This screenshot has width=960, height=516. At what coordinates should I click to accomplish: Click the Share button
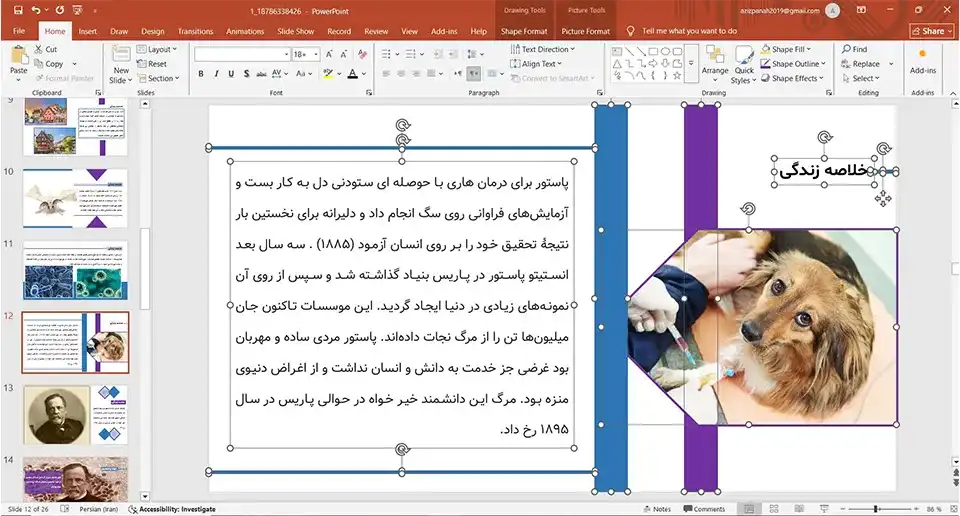932,31
